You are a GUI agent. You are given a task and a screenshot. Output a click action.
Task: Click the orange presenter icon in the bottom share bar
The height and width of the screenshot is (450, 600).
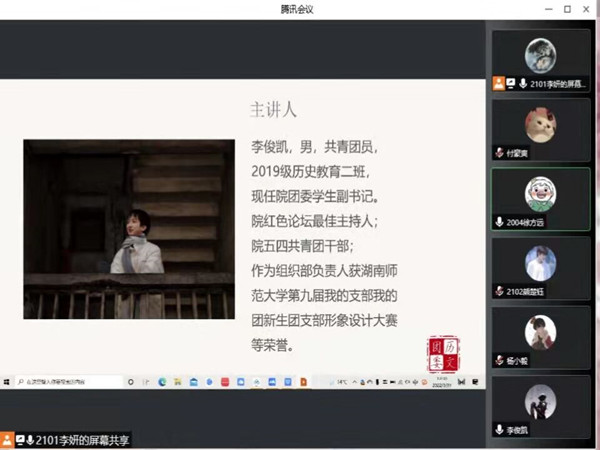[x=7, y=440]
